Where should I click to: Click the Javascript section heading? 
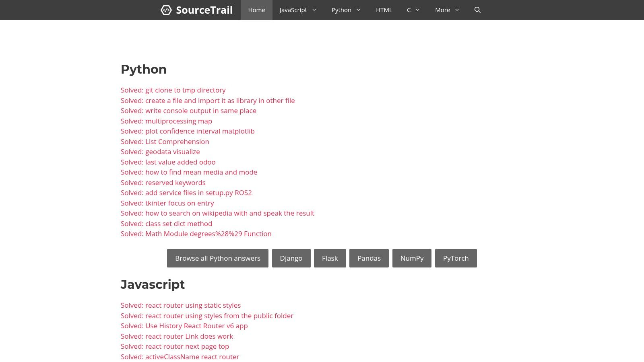pos(153,284)
